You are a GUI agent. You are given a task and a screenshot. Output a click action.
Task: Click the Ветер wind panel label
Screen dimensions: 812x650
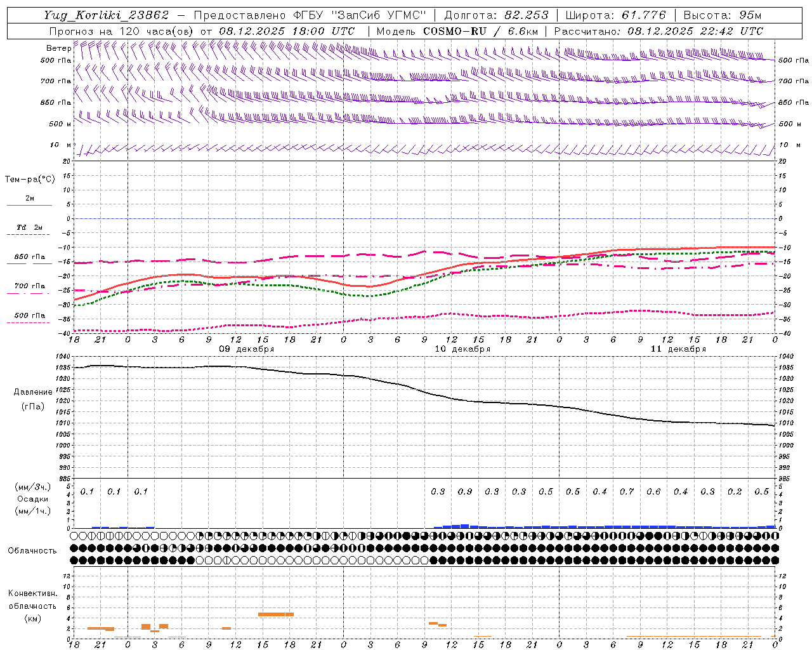(59, 48)
